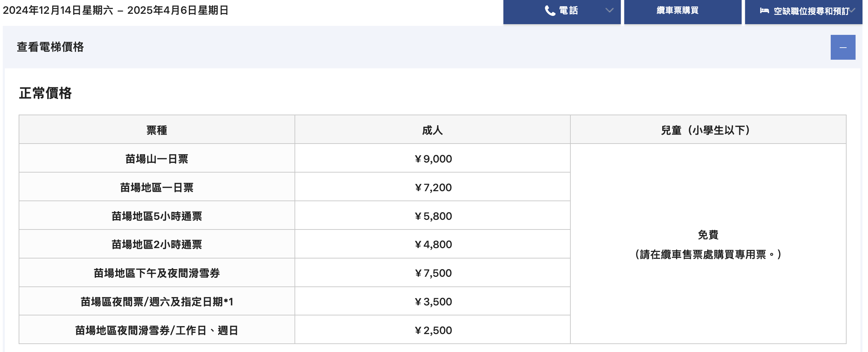The width and height of the screenshot is (868, 352).
Task: Click the 免費 children's price text
Action: (708, 235)
